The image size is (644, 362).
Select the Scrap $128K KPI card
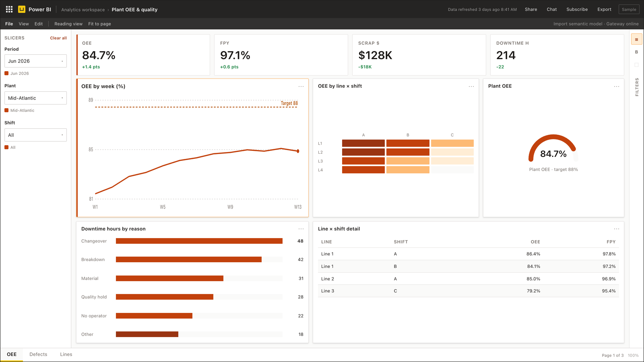(419, 55)
